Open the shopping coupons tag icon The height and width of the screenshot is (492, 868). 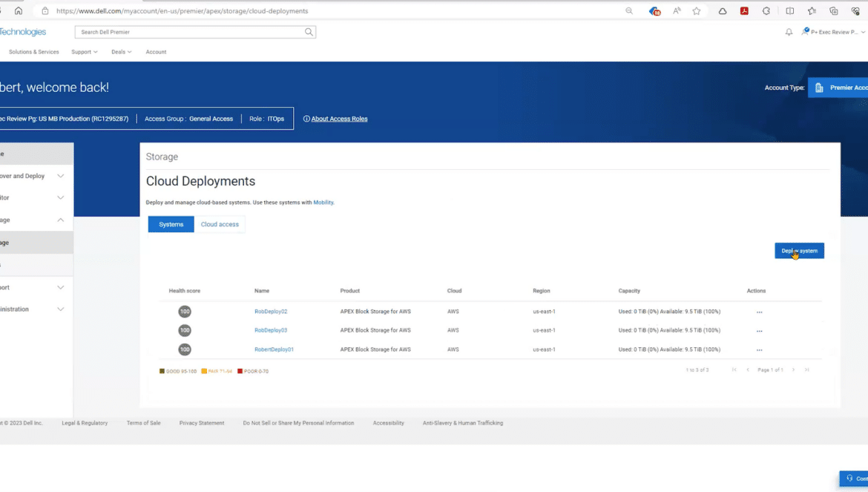pos(654,10)
